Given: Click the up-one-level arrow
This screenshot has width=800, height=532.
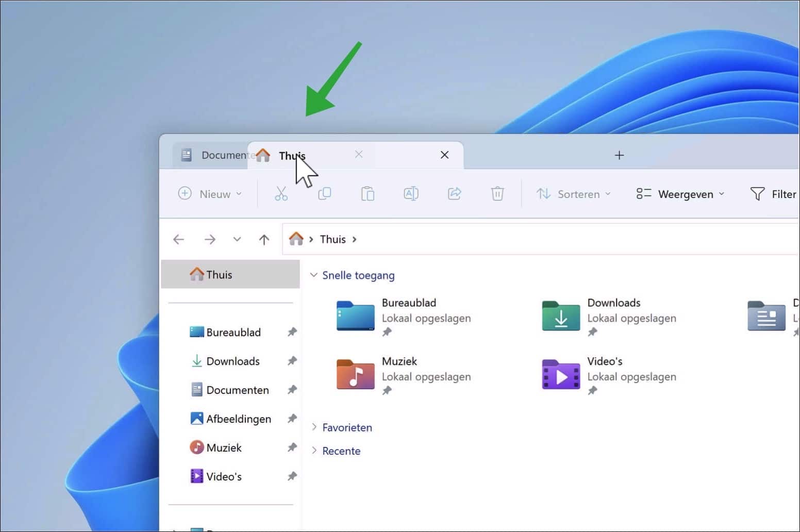Looking at the screenshot, I should (263, 239).
